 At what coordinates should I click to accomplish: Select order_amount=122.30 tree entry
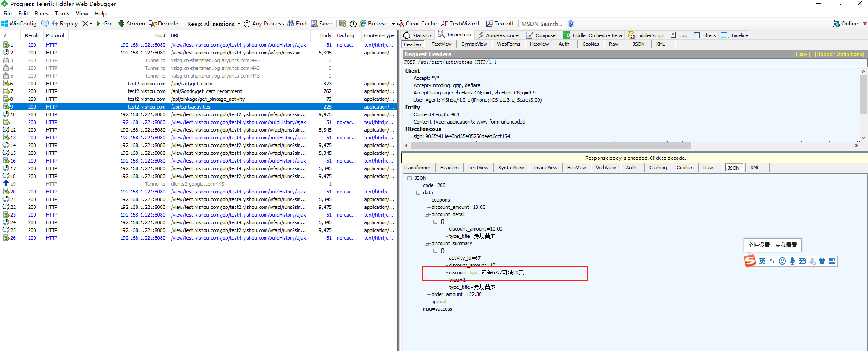pyautogui.click(x=456, y=294)
